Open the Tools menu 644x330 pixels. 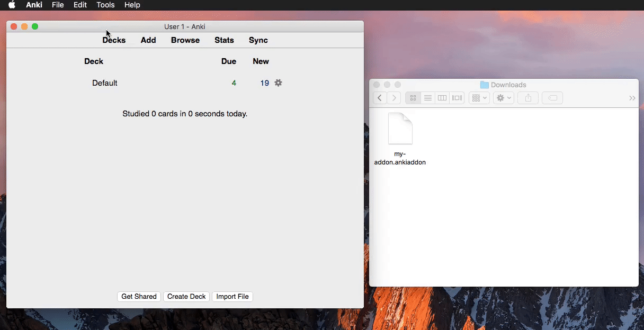[x=105, y=5]
